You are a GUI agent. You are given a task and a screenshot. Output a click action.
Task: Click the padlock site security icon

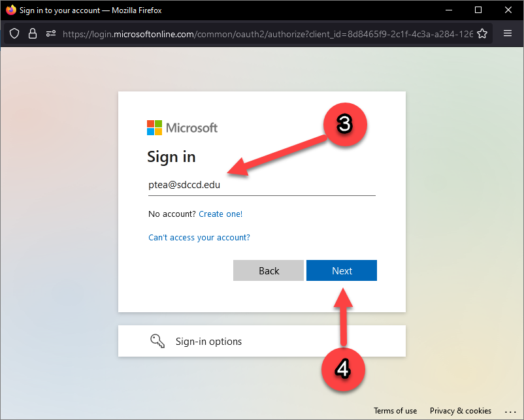(x=33, y=33)
